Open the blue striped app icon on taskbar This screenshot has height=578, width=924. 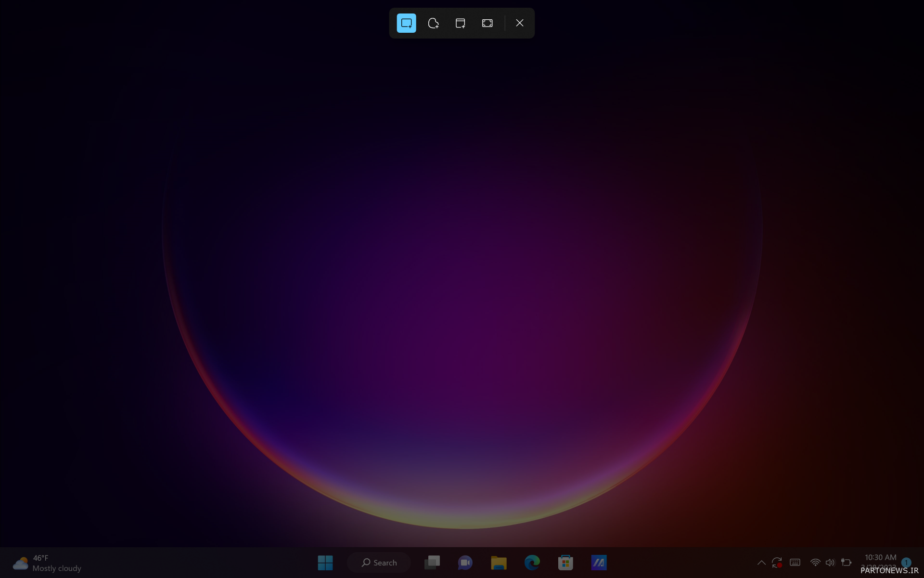(x=599, y=563)
